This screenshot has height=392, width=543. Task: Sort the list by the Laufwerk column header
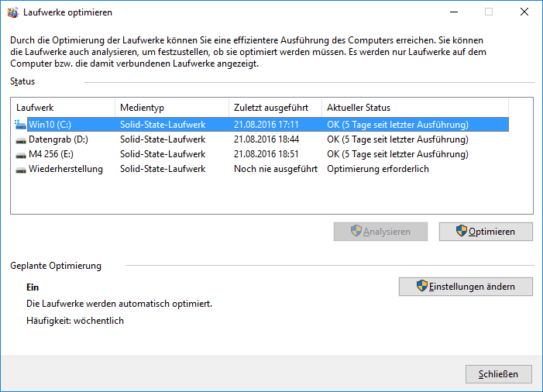63,108
